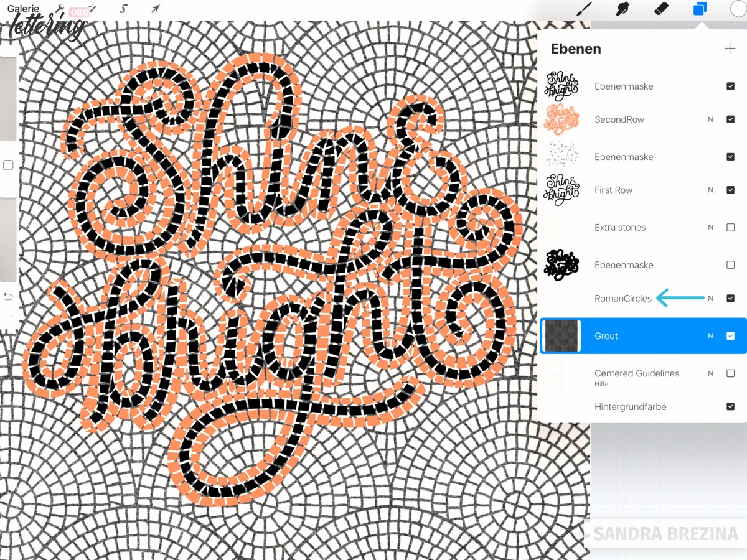This screenshot has height=560, width=747.
Task: Select the Extra stones layer
Action: [x=620, y=227]
